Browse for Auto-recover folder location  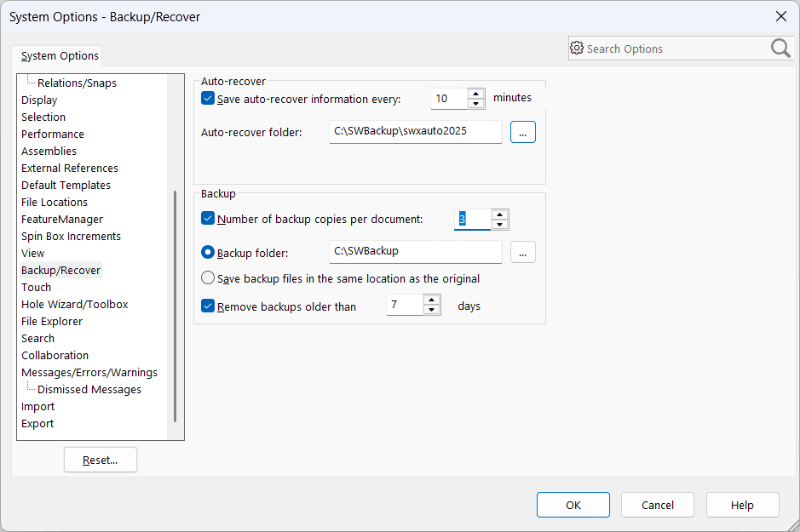(522, 131)
